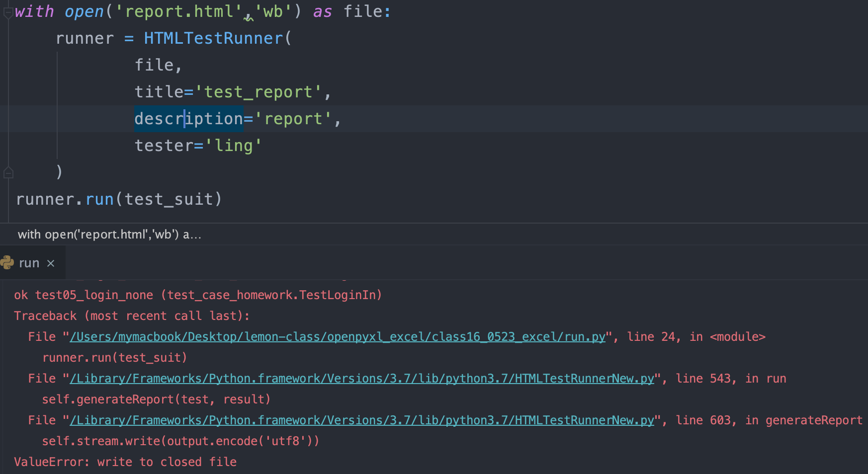Image resolution: width=868 pixels, height=474 pixels.
Task: Click the Traceback header line in console
Action: (132, 316)
